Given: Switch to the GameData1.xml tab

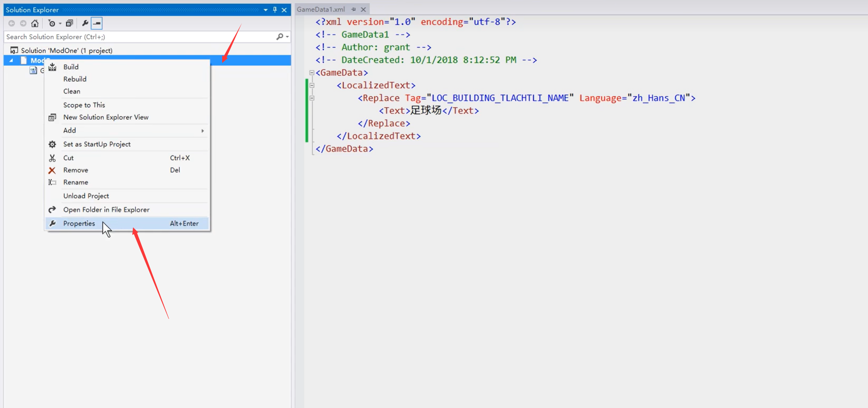Looking at the screenshot, I should coord(321,9).
